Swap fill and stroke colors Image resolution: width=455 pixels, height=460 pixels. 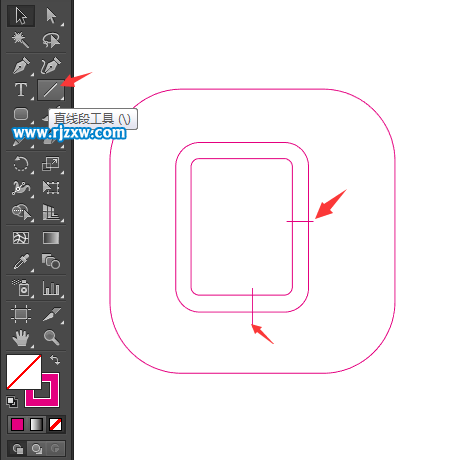click(55, 360)
